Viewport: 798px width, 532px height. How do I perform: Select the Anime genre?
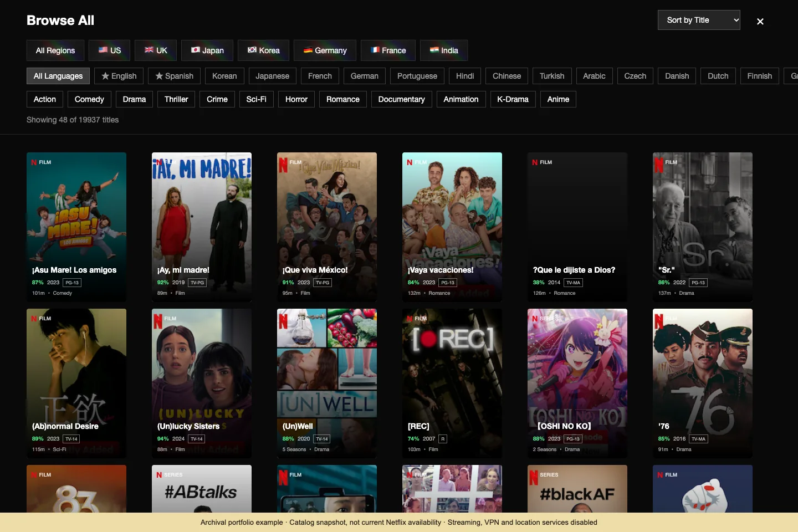click(x=558, y=99)
